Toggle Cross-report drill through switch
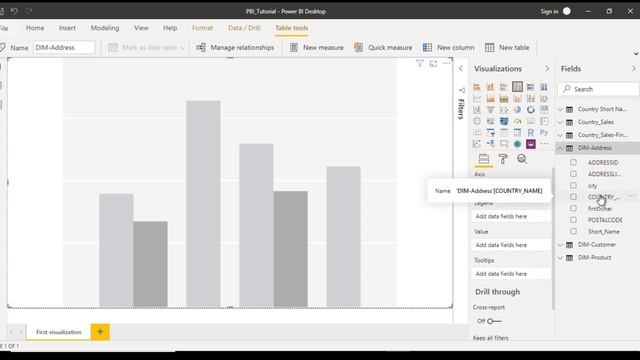 coord(494,321)
